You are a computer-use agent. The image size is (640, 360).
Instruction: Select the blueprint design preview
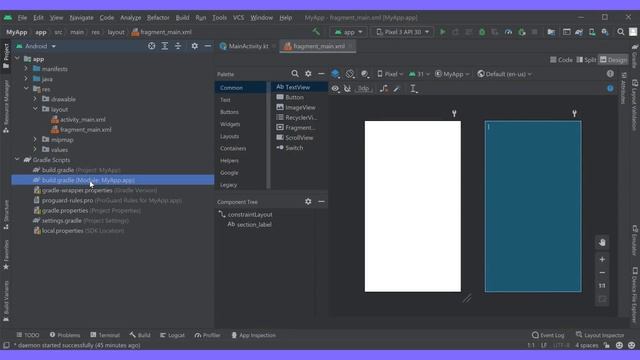(x=533, y=207)
